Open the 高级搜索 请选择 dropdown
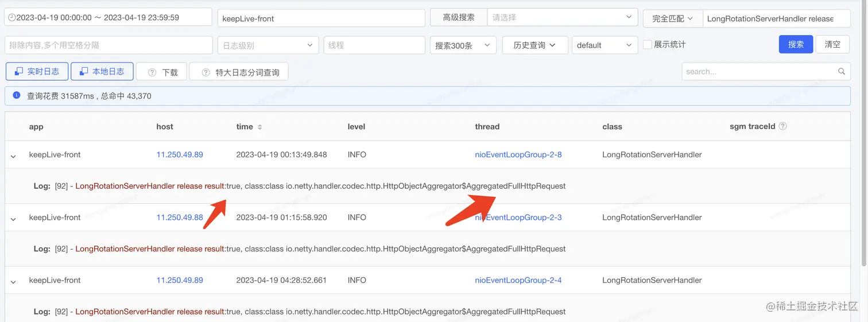Screen dimensions: 868x322 tap(563, 17)
